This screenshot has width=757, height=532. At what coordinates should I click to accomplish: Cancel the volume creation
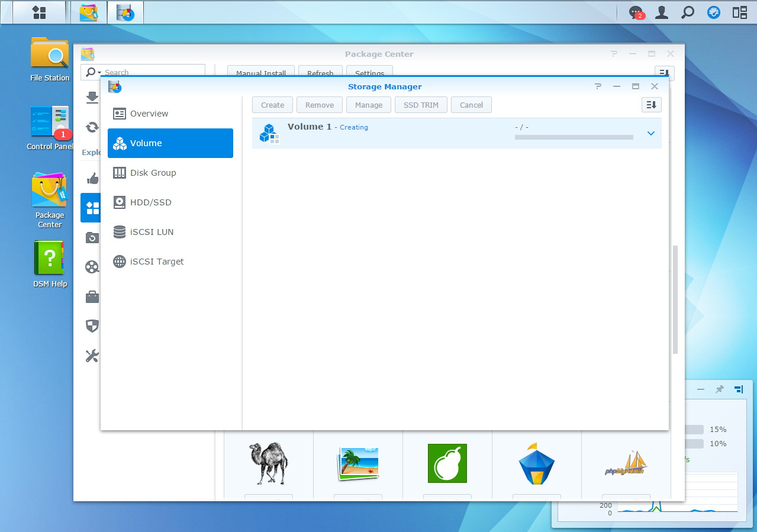471,105
